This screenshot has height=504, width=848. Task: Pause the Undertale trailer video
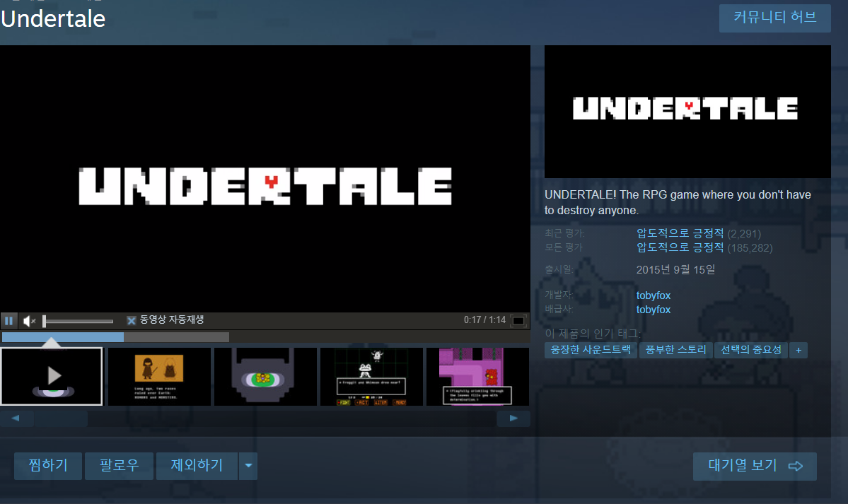click(8, 321)
